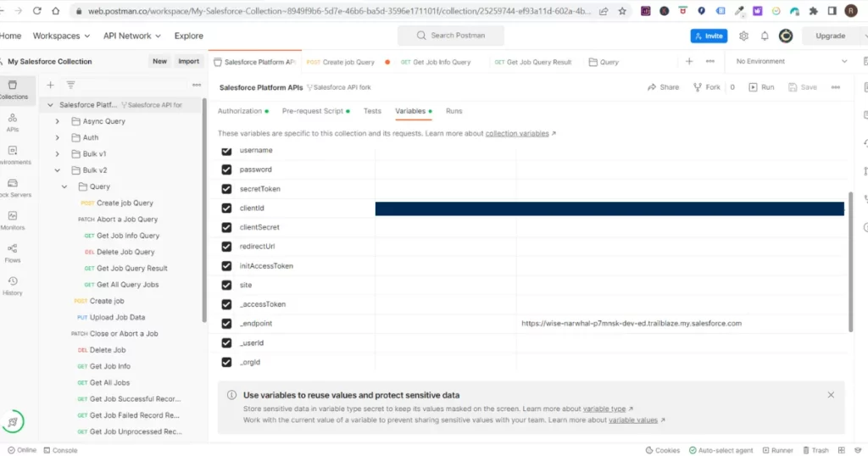This screenshot has height=456, width=868.
Task: Bookmark this page with star icon
Action: [622, 10]
